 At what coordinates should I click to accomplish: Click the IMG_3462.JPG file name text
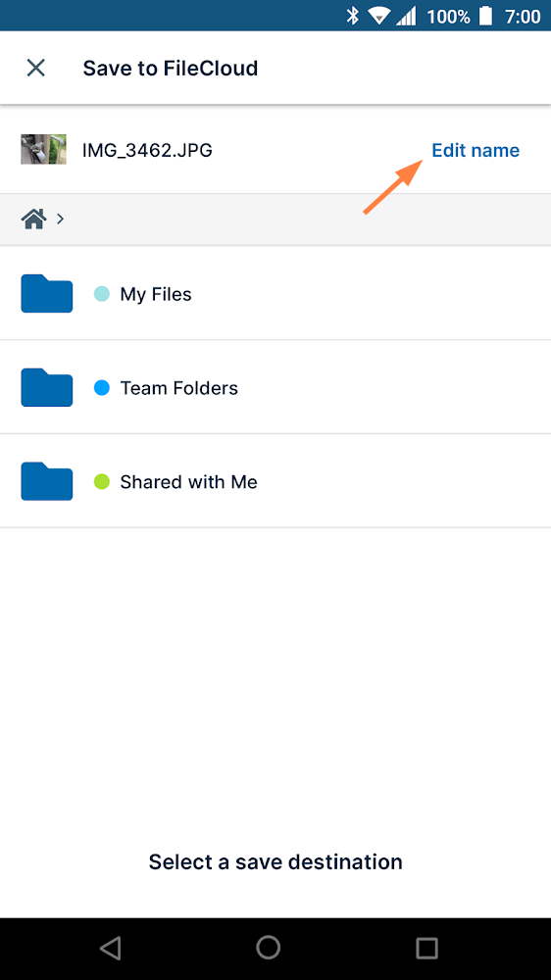pyautogui.click(x=148, y=150)
